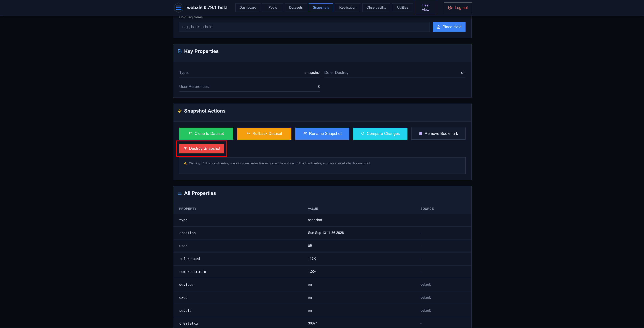Click the webzfs hexagon logo icon

(x=178, y=7)
